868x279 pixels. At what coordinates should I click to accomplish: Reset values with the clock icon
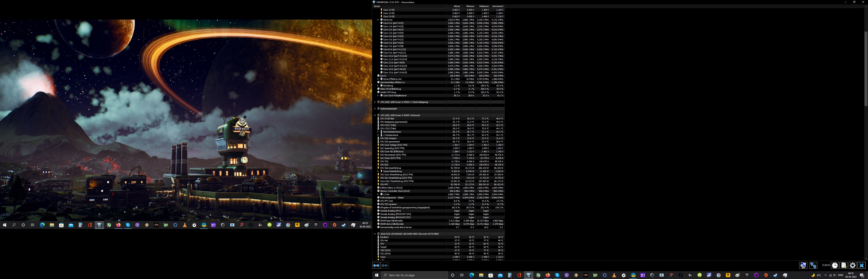pyautogui.click(x=835, y=265)
